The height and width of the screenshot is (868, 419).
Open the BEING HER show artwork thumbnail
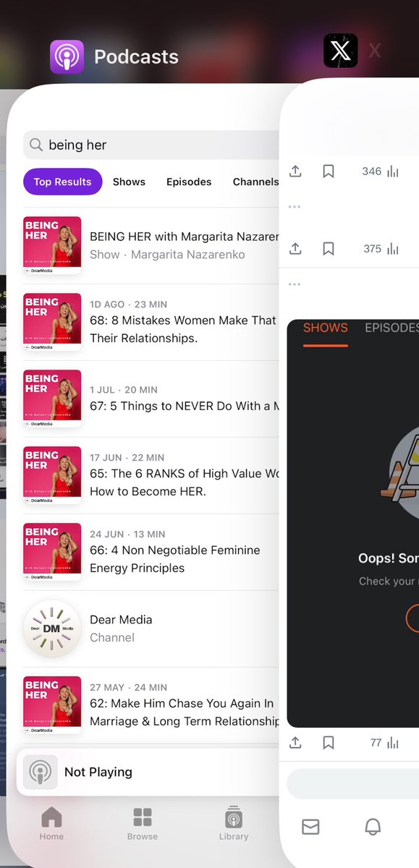click(52, 245)
